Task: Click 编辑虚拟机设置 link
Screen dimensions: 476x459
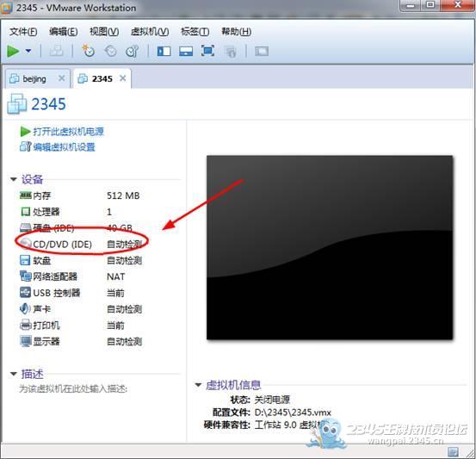Action: pos(64,147)
